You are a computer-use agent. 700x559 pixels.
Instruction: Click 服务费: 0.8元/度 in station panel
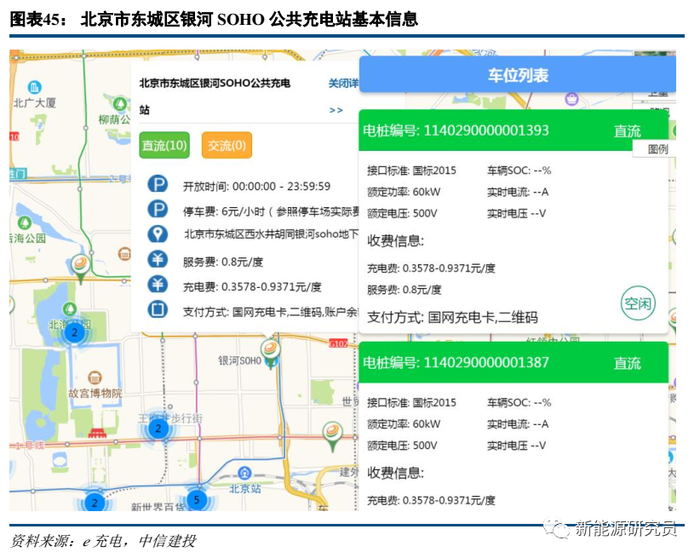coord(223,262)
